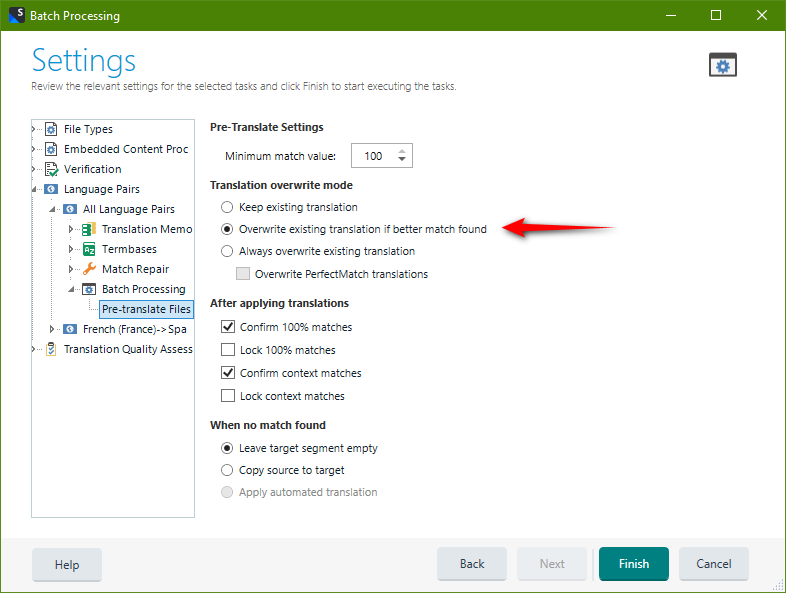786x593 pixels.
Task: Click the Language Pairs node icon
Action: pos(51,189)
